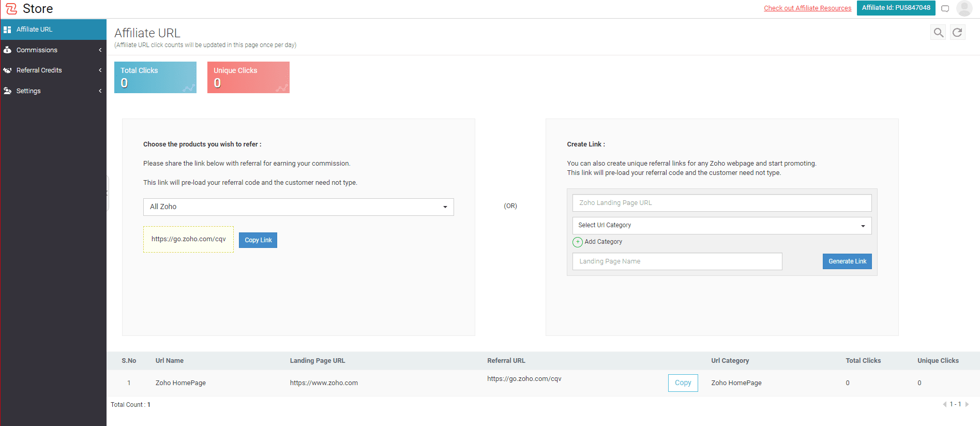This screenshot has width=980, height=426.
Task: Open the Select Url Category dropdown
Action: pyautogui.click(x=722, y=226)
